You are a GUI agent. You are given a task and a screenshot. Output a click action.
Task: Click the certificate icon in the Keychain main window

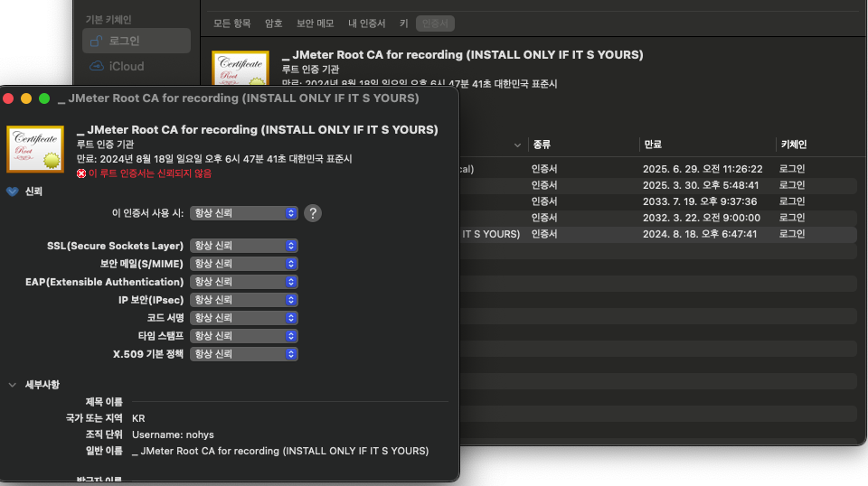click(x=241, y=68)
